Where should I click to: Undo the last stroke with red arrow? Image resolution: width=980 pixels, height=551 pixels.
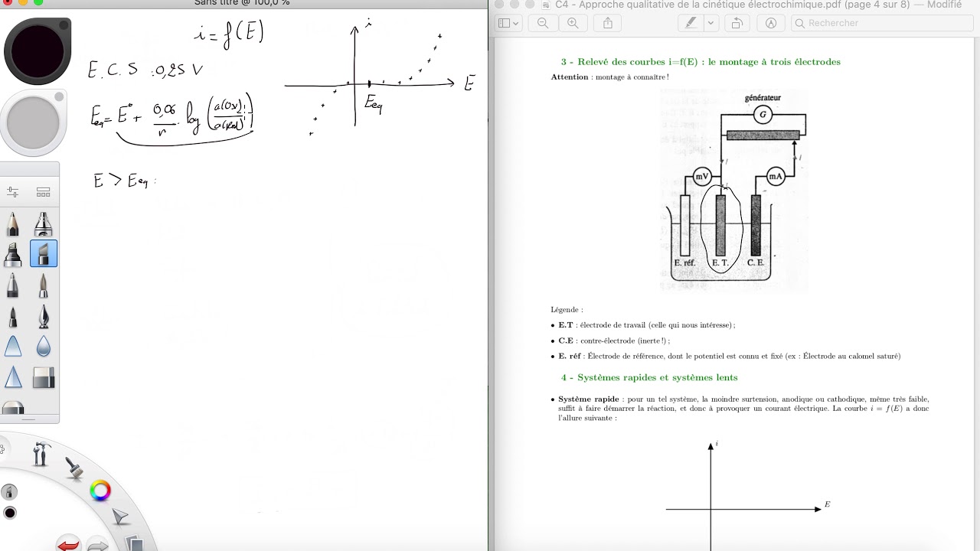tap(68, 544)
